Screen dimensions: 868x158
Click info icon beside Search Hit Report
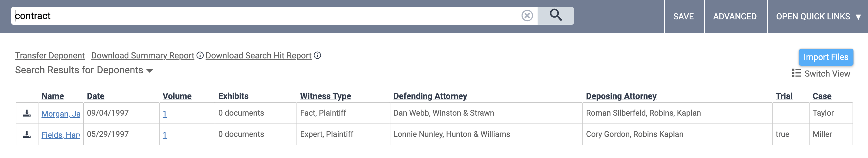tap(317, 55)
